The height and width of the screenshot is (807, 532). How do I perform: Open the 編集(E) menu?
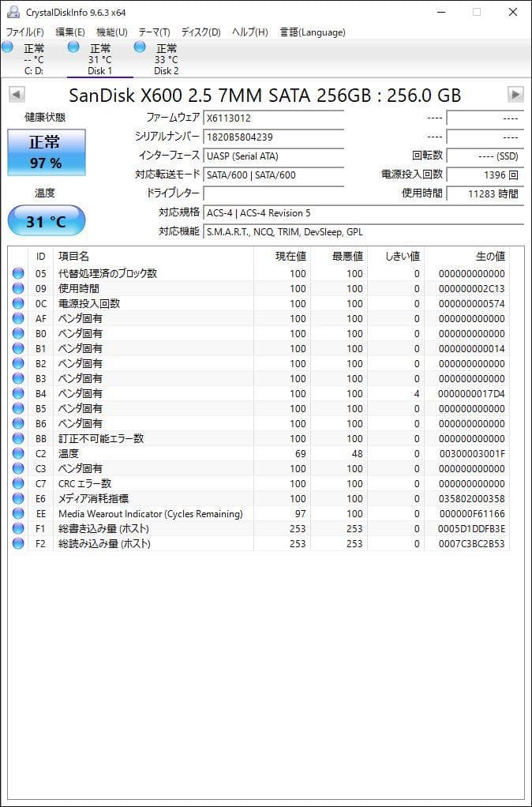click(x=70, y=32)
